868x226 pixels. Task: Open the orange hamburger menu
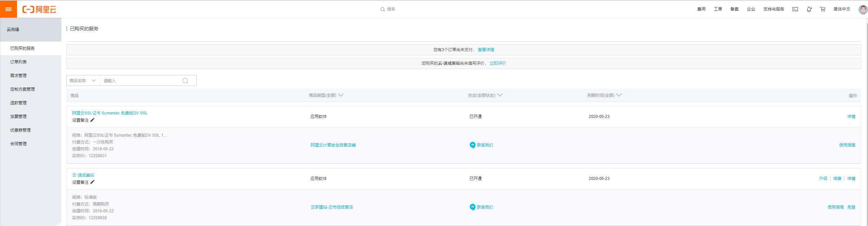(9, 9)
